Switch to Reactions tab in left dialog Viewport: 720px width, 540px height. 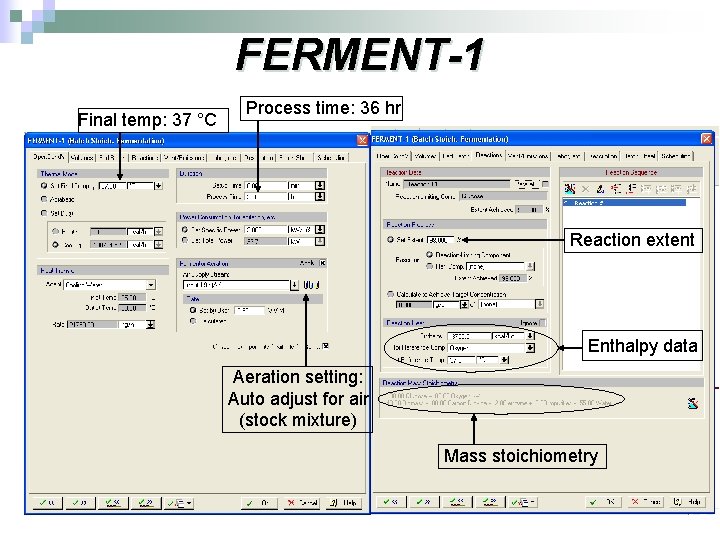click(145, 158)
